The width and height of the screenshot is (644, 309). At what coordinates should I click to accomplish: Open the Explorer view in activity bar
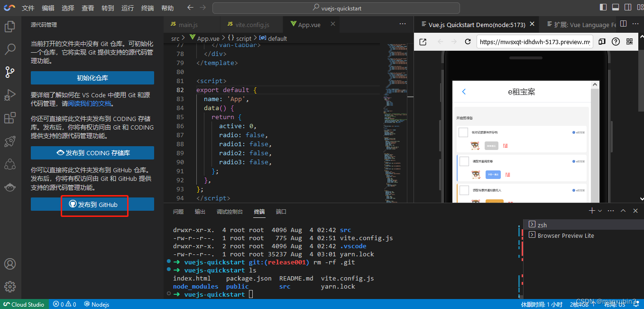coord(10,27)
